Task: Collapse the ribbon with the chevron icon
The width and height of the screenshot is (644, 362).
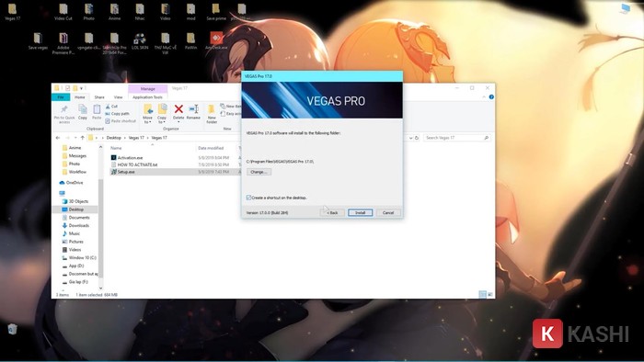Action: pos(484,97)
